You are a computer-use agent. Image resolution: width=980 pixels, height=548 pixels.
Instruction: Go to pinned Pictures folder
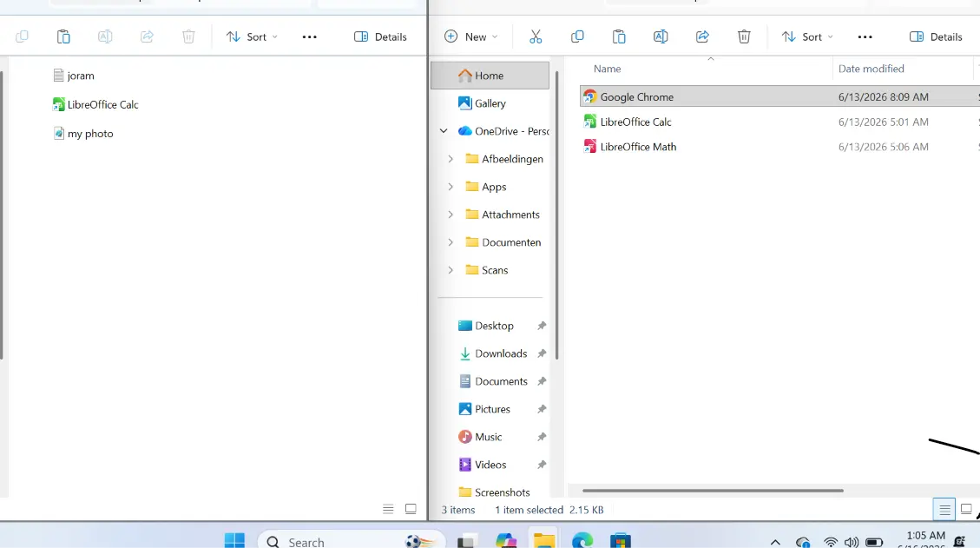point(484,409)
